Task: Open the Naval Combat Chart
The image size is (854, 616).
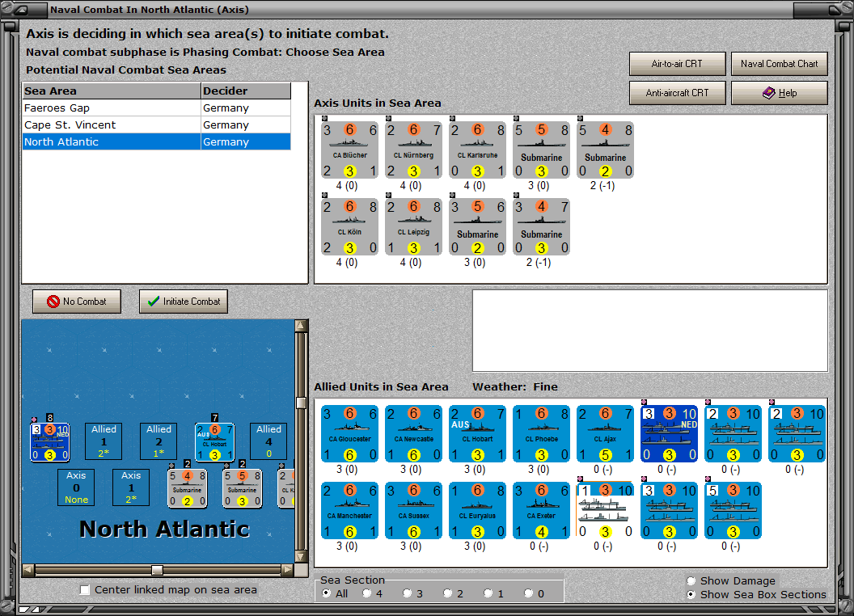Action: coord(779,64)
